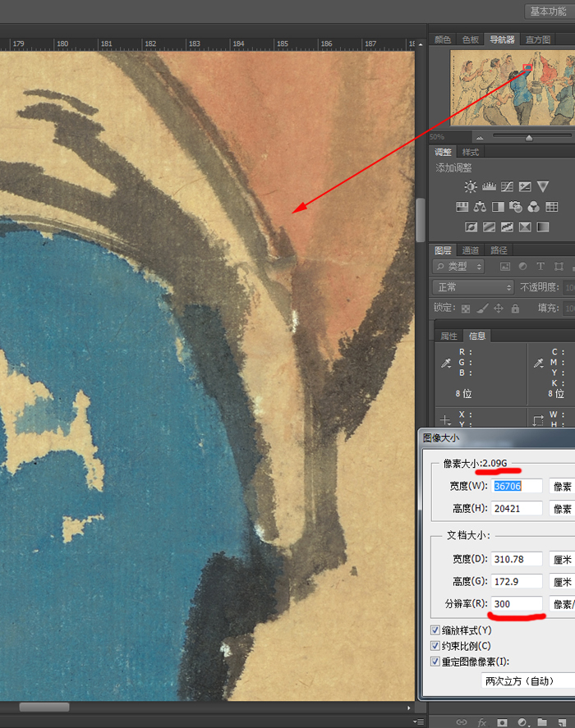Viewport: 575px width, 728px height.
Task: Filter layers by type (T) icon
Action: [x=540, y=267]
